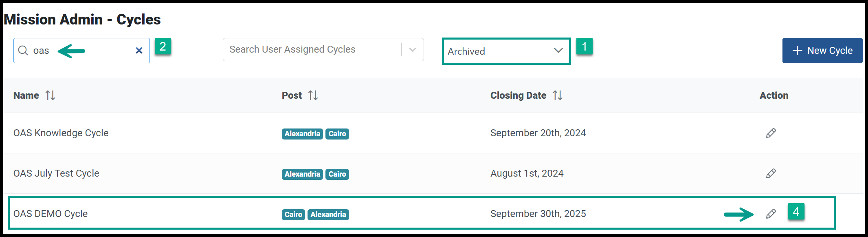The image size is (868, 237).
Task: Clear the search box with X icon
Action: [x=139, y=51]
